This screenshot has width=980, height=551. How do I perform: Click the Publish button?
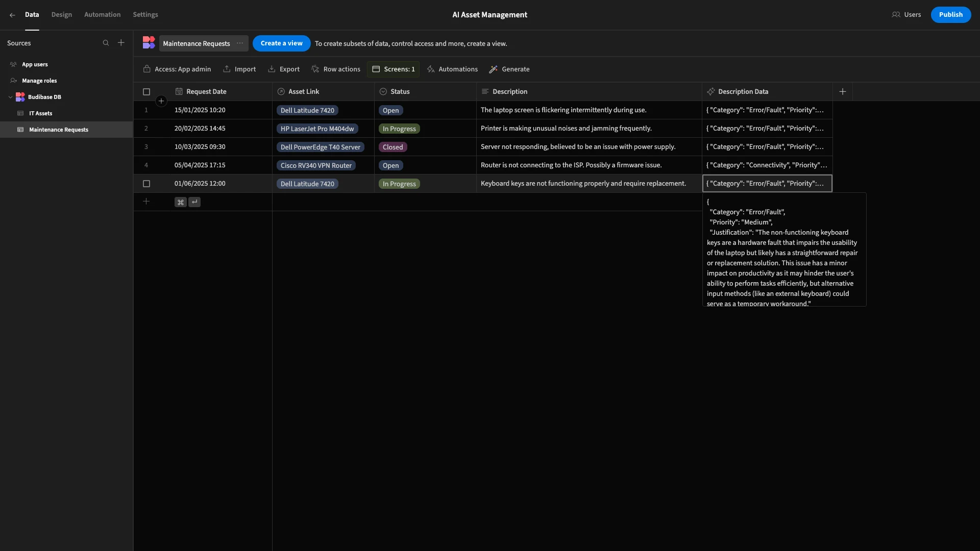[950, 15]
